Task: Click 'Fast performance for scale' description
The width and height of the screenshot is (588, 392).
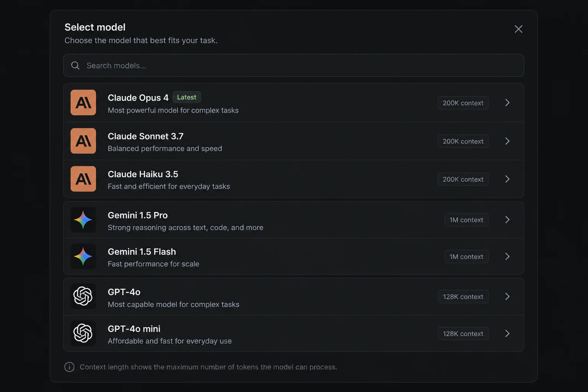Action: click(154, 264)
